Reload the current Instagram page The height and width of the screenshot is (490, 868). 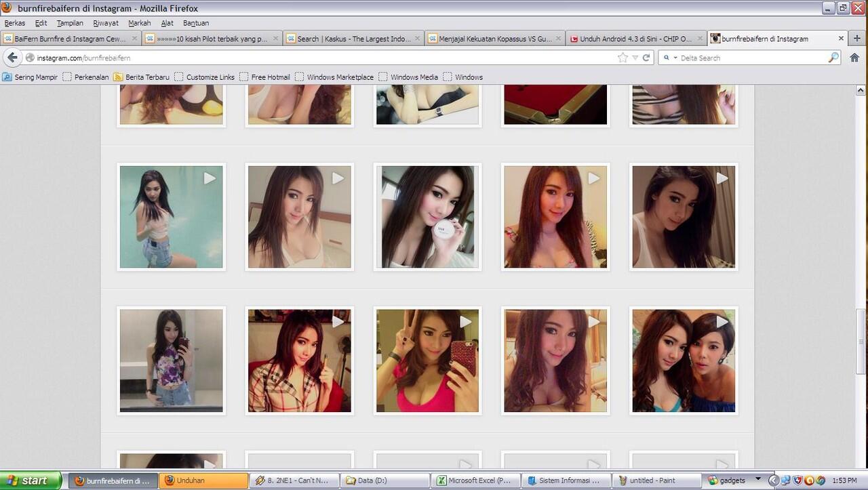coord(646,58)
